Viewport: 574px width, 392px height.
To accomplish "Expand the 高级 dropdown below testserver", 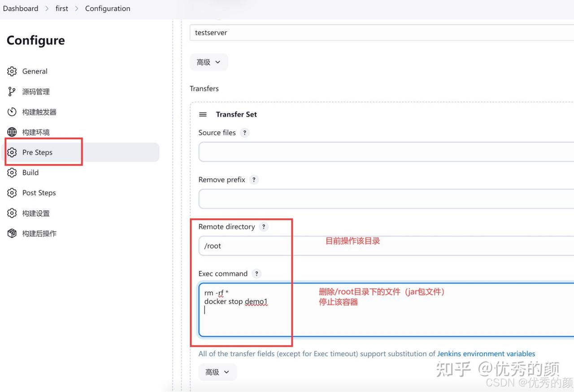I will point(209,62).
